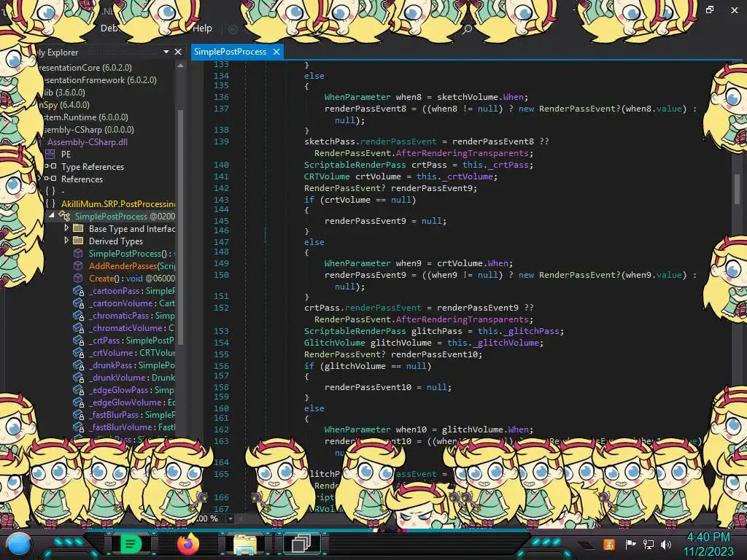Select the Assembly-CSharp (0.0.0.0) tree node
The width and height of the screenshot is (747, 560).
coord(88,129)
